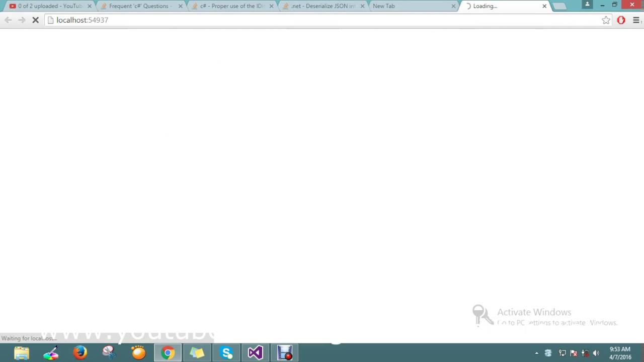Close the New Tab tab
644x362 pixels.
click(x=453, y=6)
